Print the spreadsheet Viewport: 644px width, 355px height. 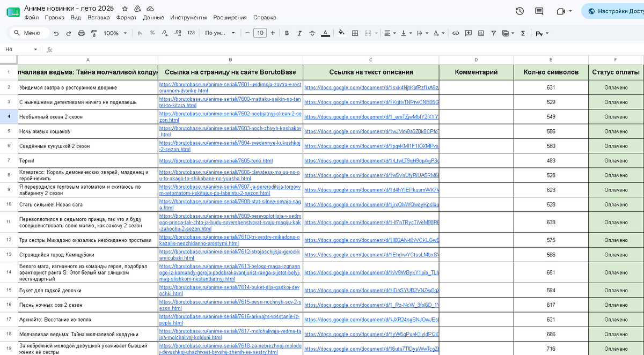(82, 33)
